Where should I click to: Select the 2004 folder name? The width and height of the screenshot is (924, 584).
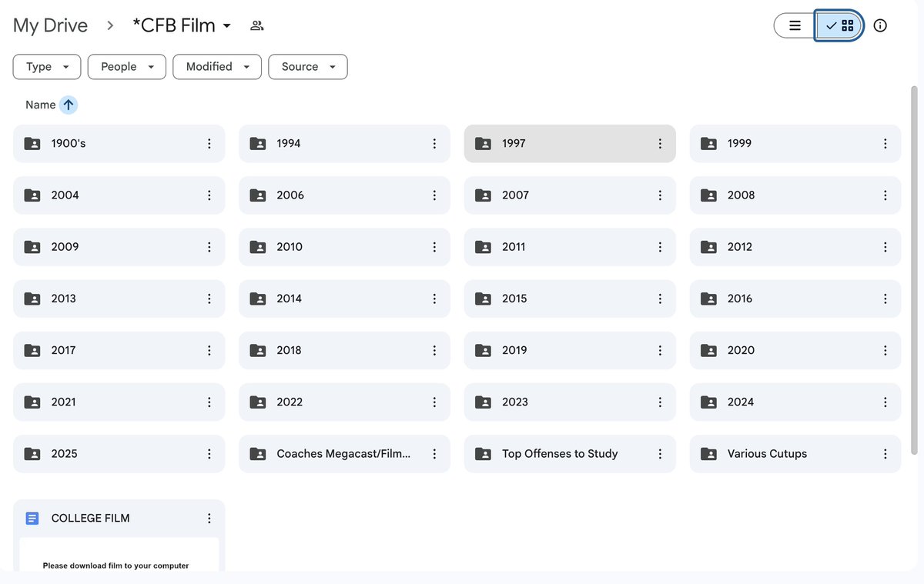(x=65, y=195)
